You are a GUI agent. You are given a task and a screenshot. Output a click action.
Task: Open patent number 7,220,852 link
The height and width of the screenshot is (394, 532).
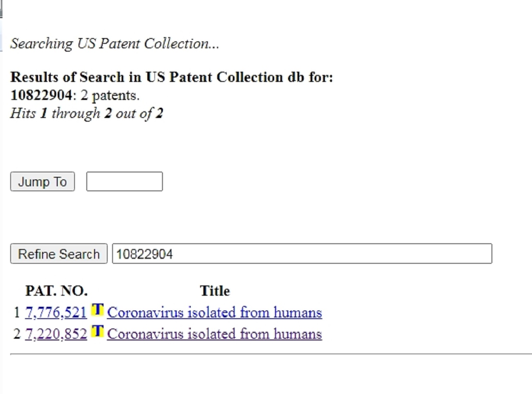pos(56,334)
